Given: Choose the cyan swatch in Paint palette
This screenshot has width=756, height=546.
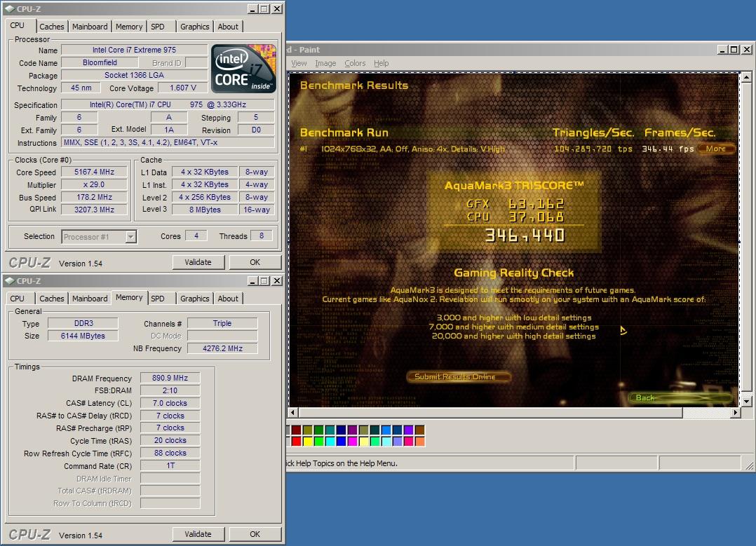Looking at the screenshot, I should click(x=330, y=442).
